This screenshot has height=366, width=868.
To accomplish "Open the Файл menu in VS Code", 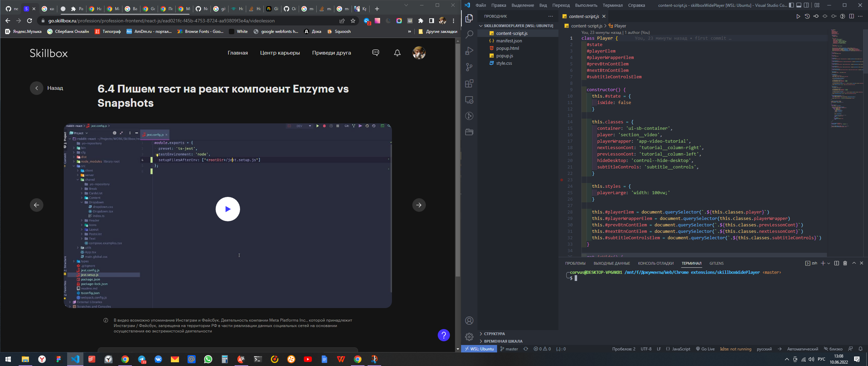I will 480,5.
